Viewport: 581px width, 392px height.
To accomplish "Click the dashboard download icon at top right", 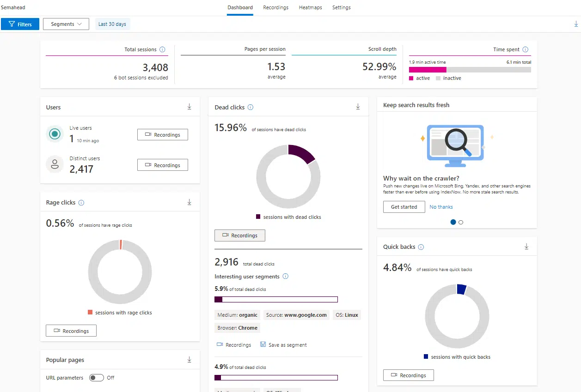I will pos(576,24).
